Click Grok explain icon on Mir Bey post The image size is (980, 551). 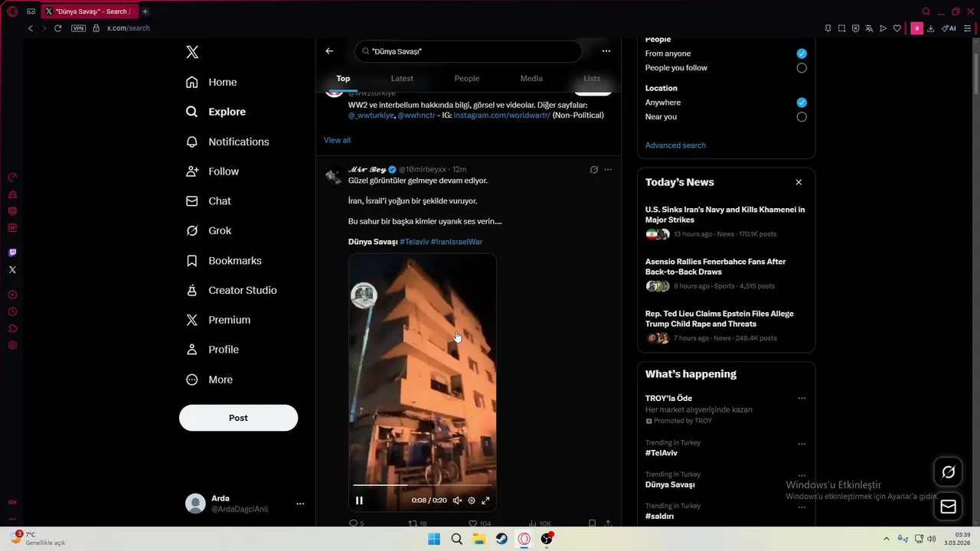pyautogui.click(x=593, y=169)
